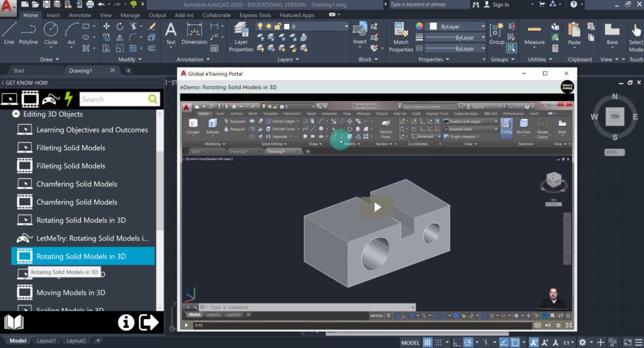Expand the Draw panel dropdown
This screenshot has height=348, width=644.
(x=49, y=59)
